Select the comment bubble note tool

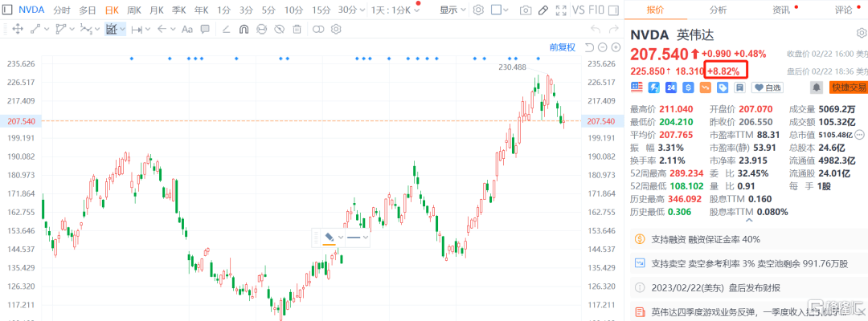point(205,29)
